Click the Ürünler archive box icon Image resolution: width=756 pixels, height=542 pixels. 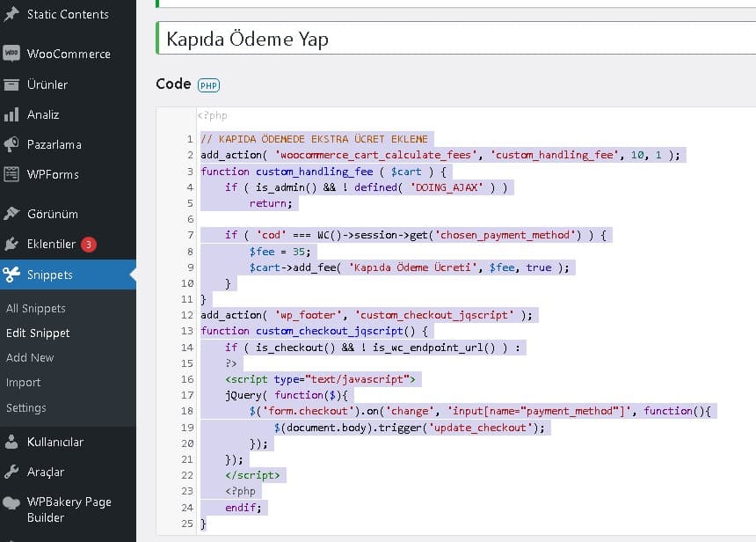[11, 84]
